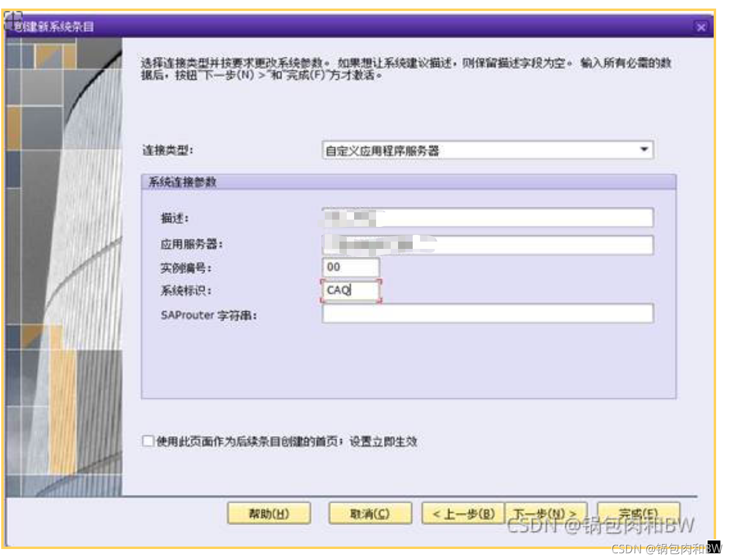Click the 连接类型 label text
This screenshot has width=732, height=560.
(x=168, y=150)
